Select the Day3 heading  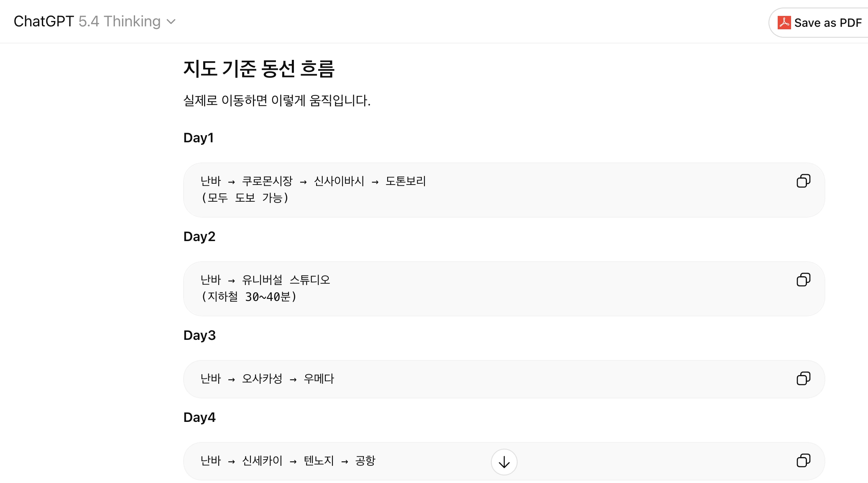199,335
